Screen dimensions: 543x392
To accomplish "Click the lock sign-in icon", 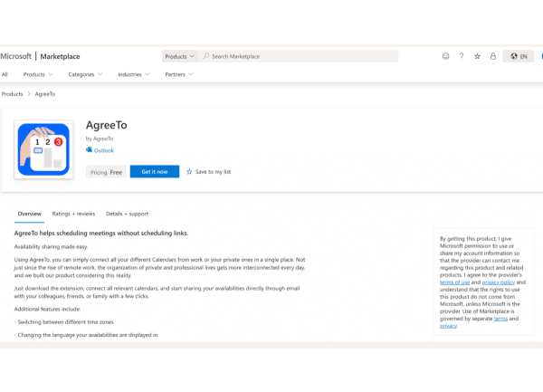I will point(493,56).
